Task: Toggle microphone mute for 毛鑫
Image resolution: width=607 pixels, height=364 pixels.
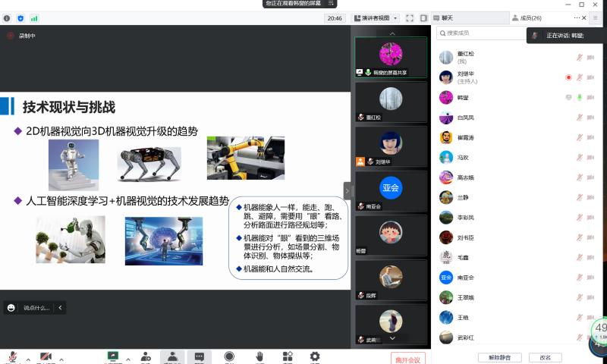Action: [579, 257]
